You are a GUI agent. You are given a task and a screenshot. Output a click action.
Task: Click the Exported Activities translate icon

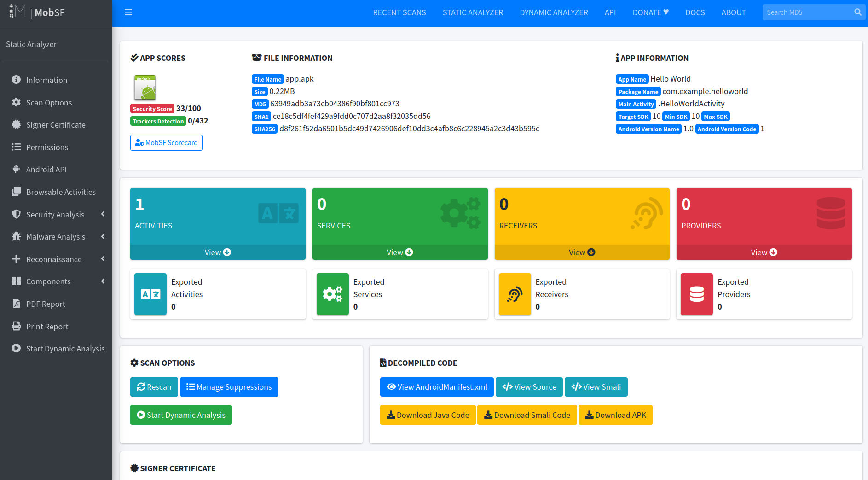pyautogui.click(x=150, y=294)
